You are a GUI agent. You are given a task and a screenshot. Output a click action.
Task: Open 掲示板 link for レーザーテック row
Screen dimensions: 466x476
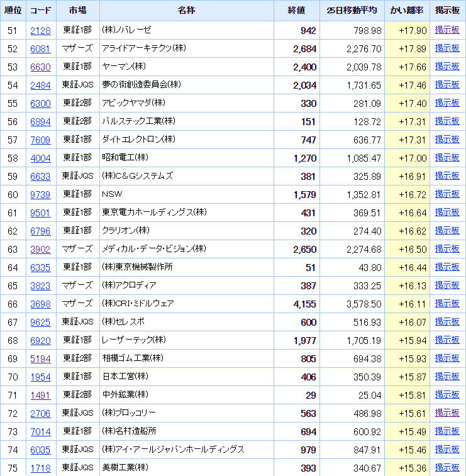(447, 340)
